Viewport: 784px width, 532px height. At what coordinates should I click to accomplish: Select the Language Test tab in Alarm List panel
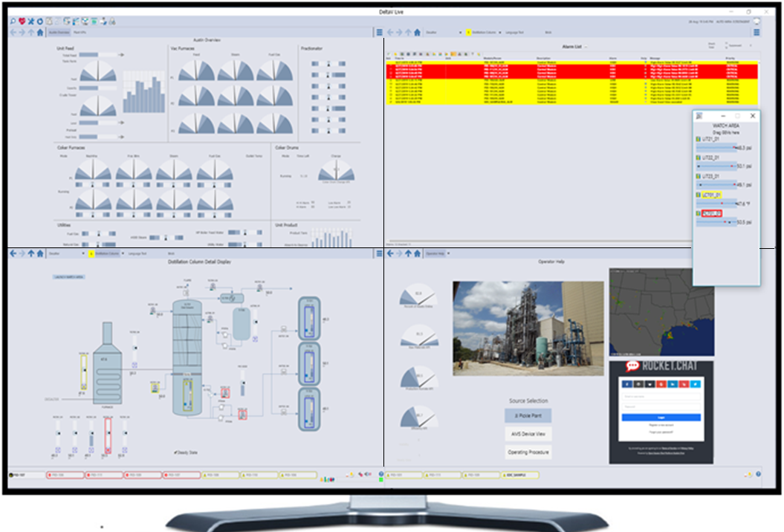(x=514, y=33)
